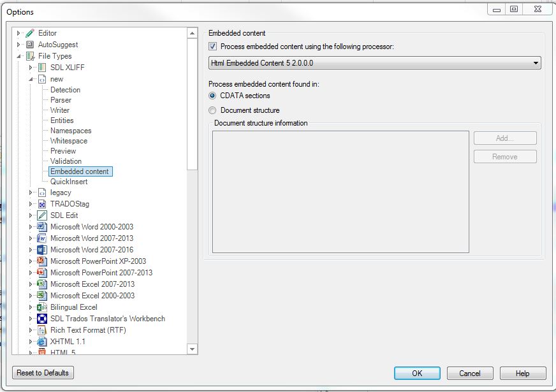Click 'Microsoft Excel 2007-2013' label text
Screen dimensions: 556x392
pos(92,284)
